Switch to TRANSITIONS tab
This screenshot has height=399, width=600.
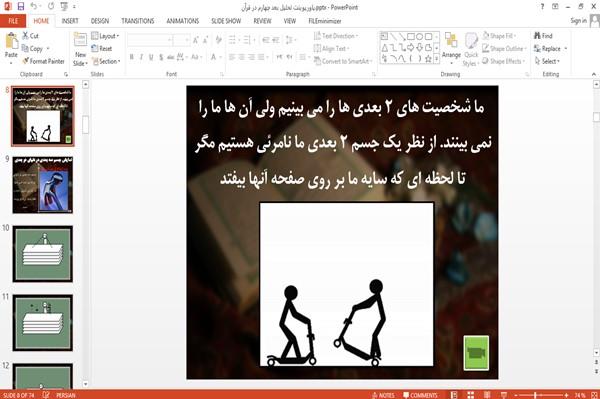pos(138,21)
